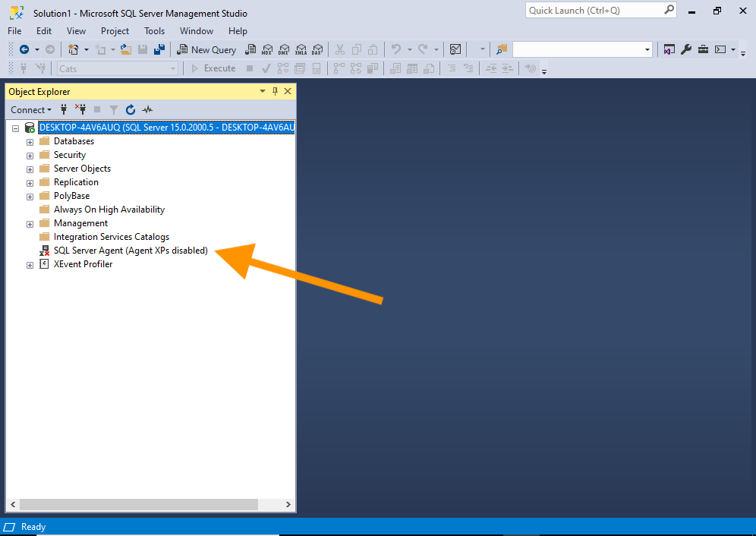Toggle auto-hide pin on Object Explorer
This screenshot has height=536, width=756.
(x=275, y=91)
